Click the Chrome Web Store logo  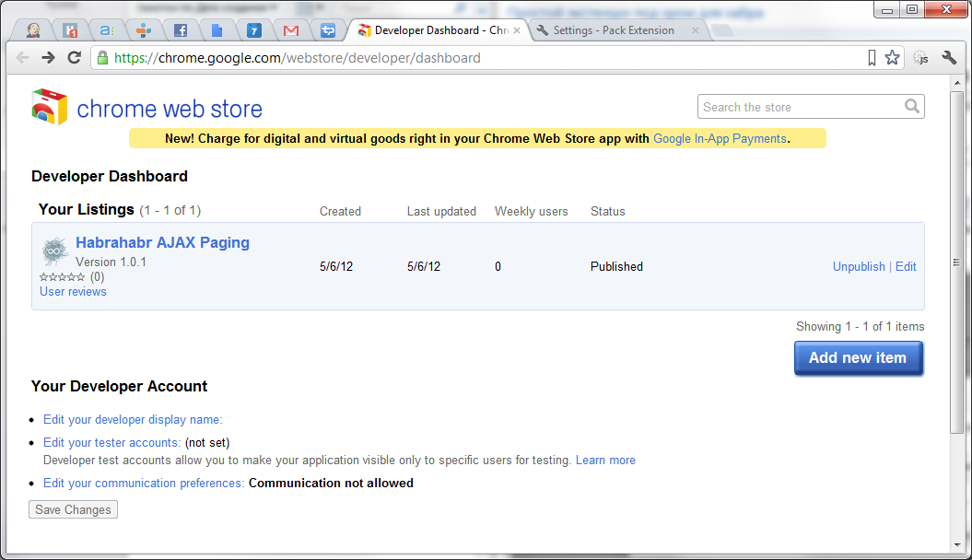(x=49, y=107)
